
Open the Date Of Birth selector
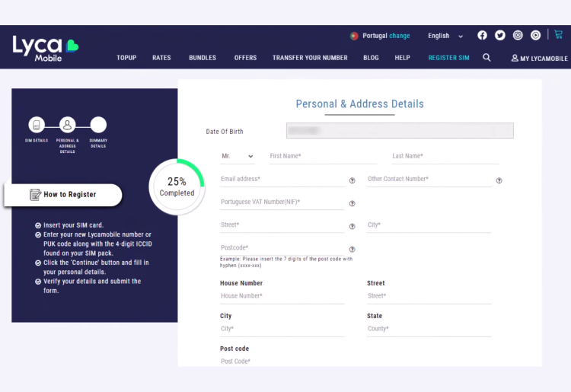click(400, 131)
